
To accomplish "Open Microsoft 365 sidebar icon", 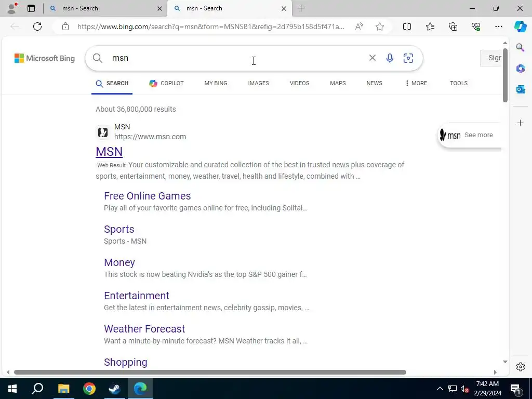I will 520,68.
